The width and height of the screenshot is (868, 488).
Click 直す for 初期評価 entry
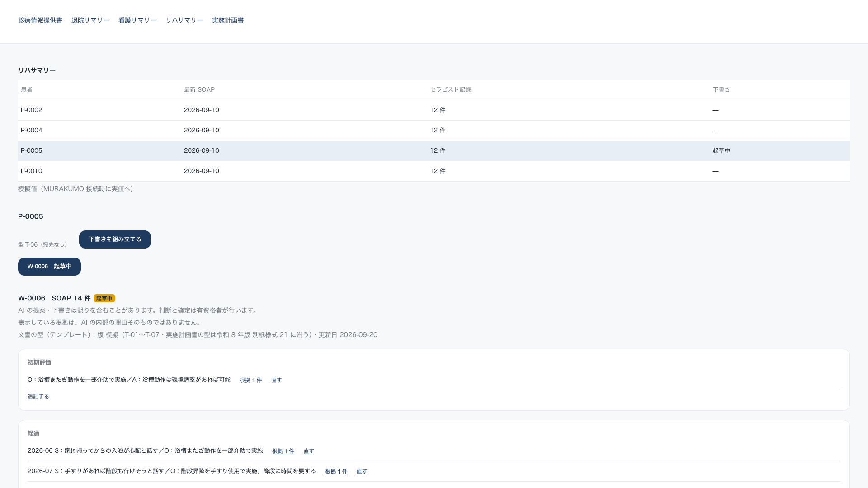(276, 380)
